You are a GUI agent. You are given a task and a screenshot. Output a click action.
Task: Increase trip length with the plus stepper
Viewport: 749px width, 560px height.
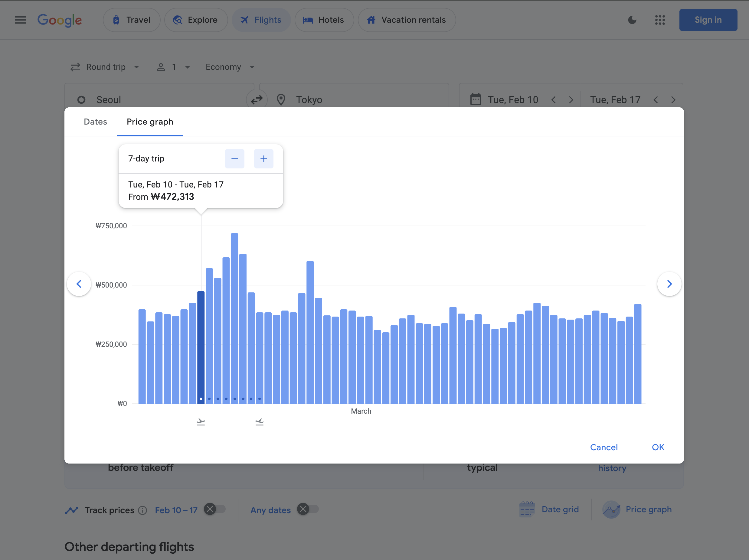pos(264,158)
